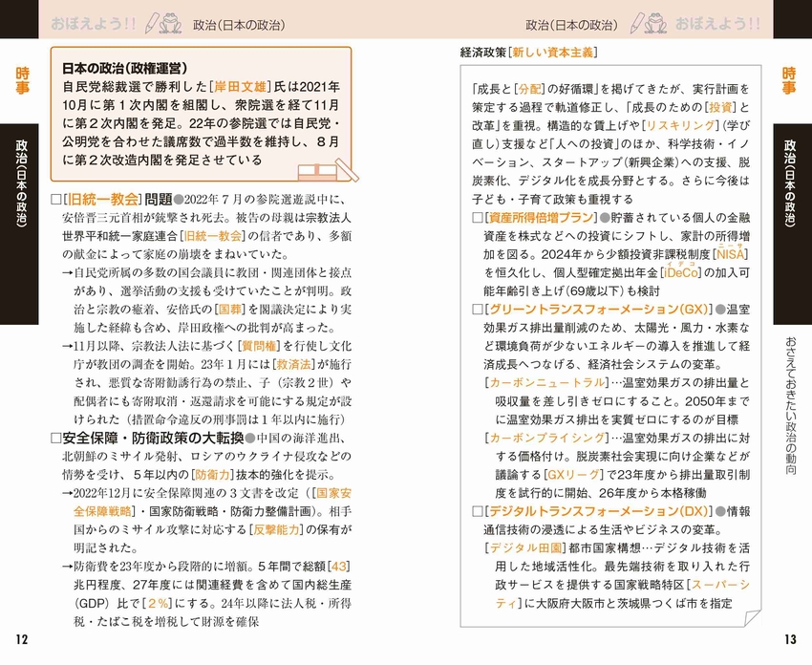Click the stacked books illustration in orange box
812x665 pixels.
pos(328,170)
